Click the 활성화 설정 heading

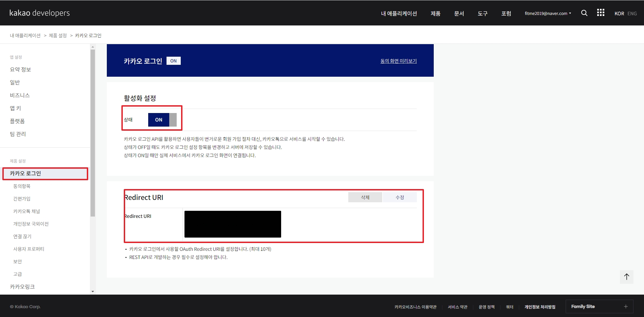(x=140, y=98)
